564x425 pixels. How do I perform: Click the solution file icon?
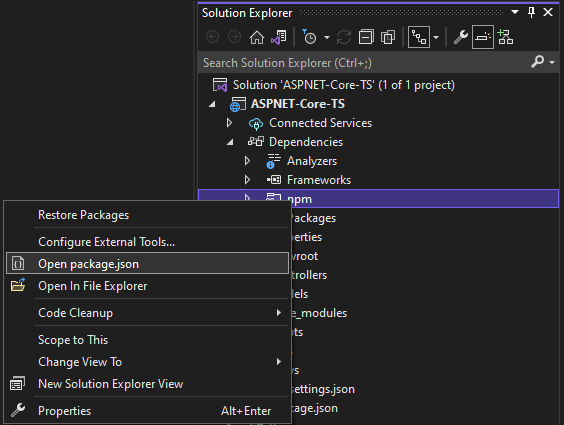point(220,85)
